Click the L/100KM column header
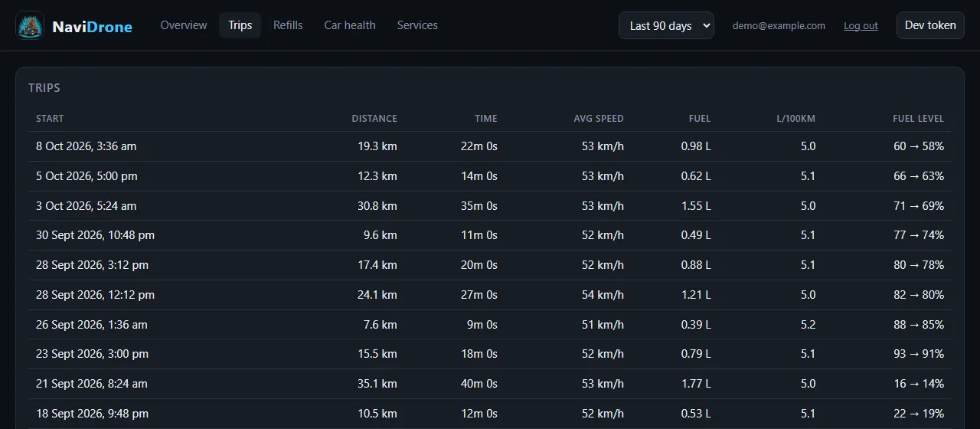Viewport: 980px width, 429px height. tap(796, 119)
